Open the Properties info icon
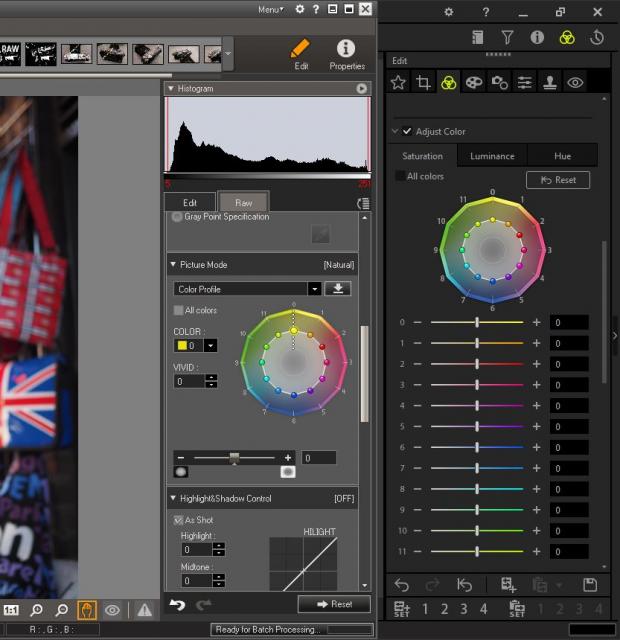Image resolution: width=620 pixels, height=640 pixels. (x=346, y=49)
